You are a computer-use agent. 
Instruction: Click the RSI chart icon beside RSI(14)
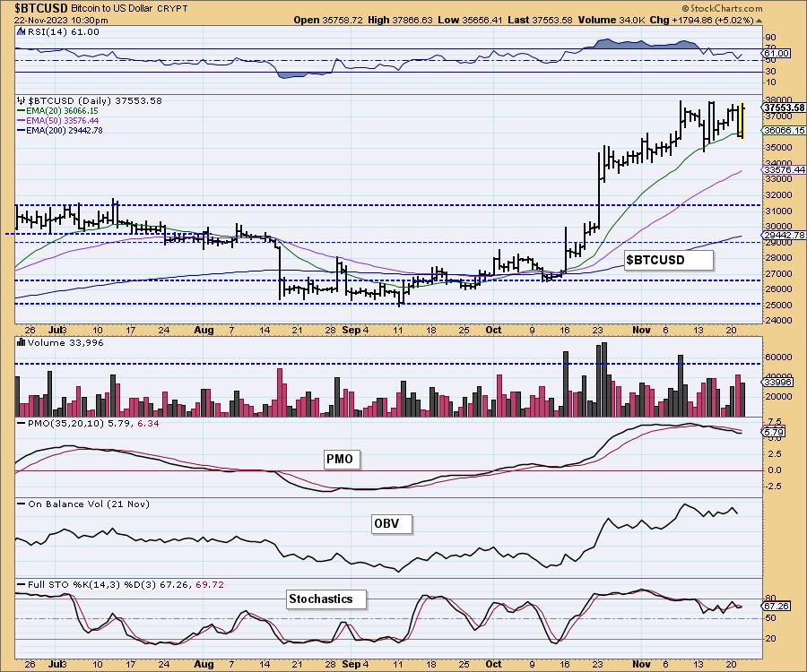(x=21, y=31)
